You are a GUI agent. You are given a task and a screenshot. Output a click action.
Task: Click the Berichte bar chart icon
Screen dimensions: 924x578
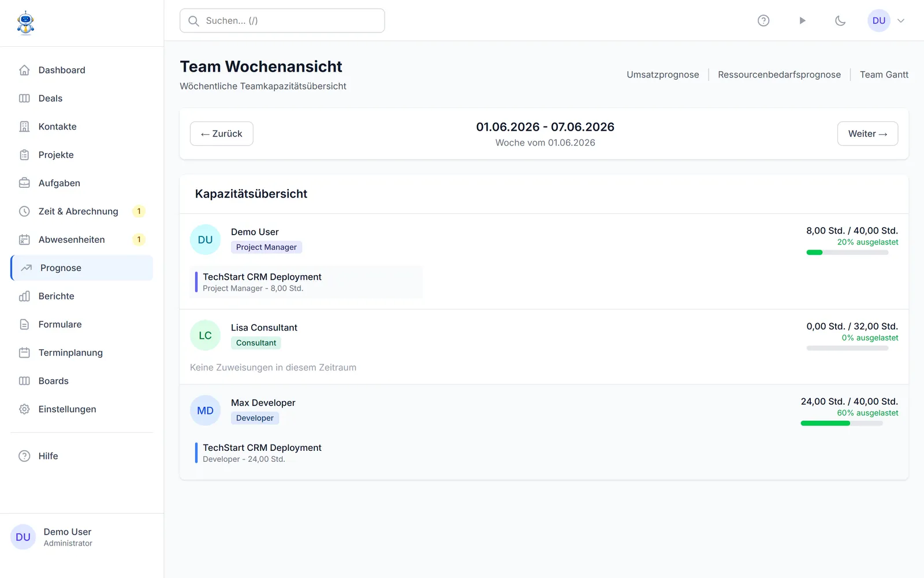click(x=24, y=297)
